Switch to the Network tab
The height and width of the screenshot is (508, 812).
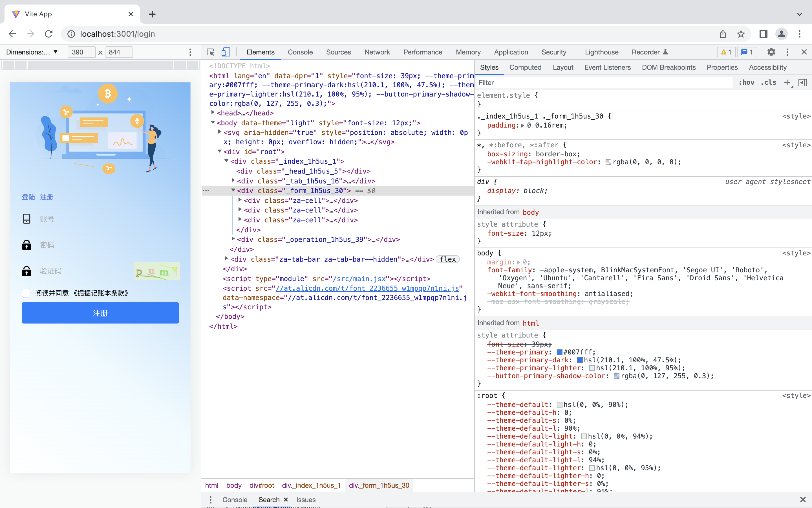tap(377, 52)
